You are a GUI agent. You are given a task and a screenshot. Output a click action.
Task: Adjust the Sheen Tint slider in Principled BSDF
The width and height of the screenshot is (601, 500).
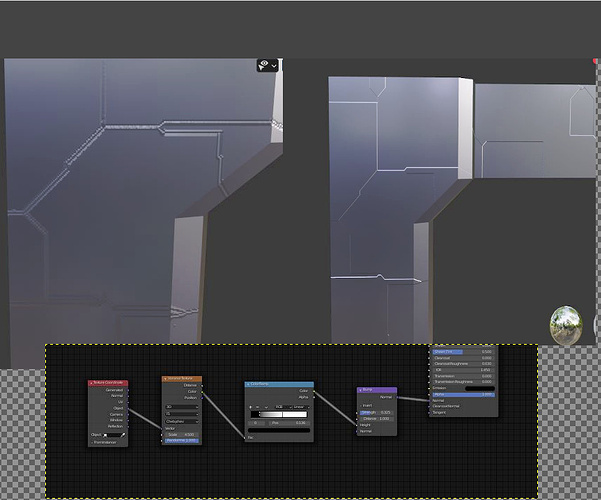(463, 352)
